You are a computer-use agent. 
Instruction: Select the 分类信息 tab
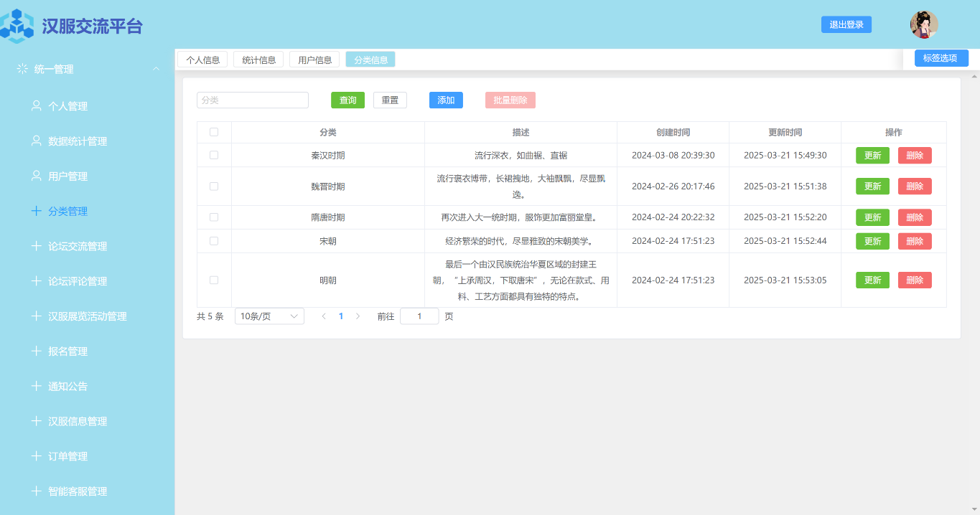[370, 60]
